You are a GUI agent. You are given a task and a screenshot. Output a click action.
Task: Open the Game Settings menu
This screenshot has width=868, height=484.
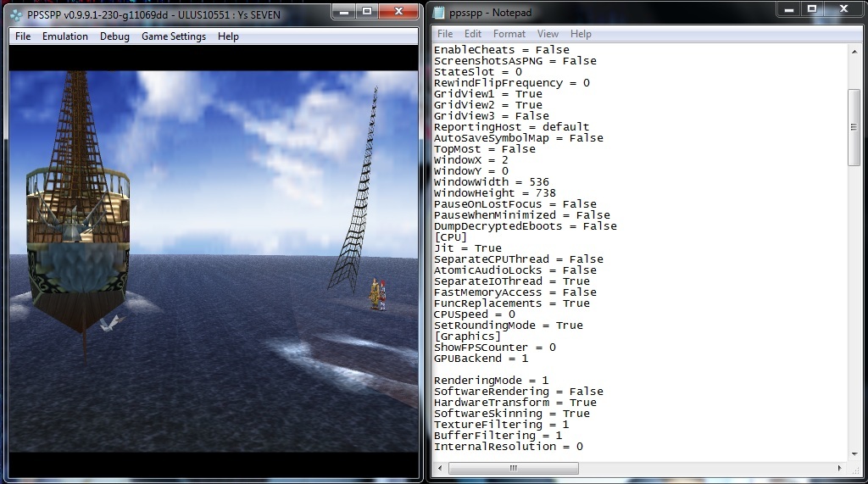174,36
